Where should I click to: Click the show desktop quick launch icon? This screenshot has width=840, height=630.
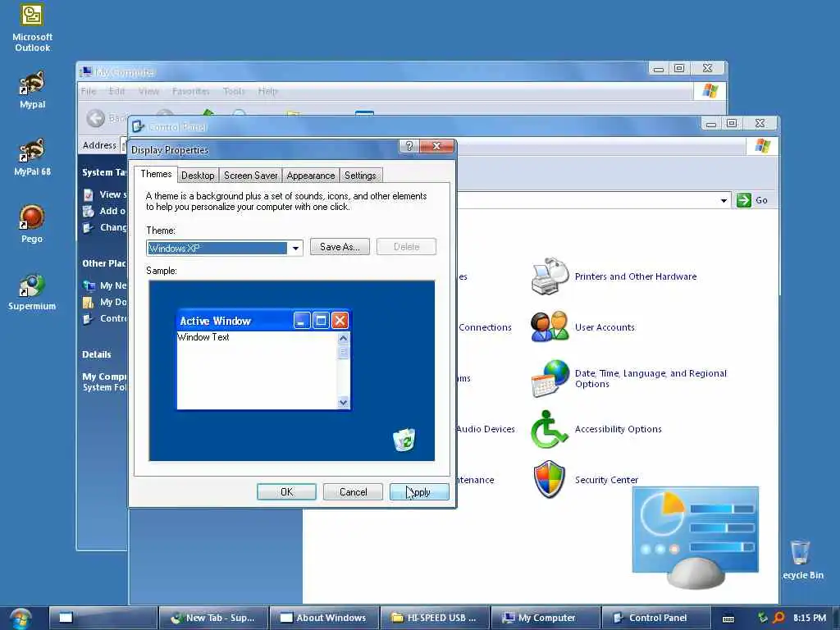[x=66, y=618]
